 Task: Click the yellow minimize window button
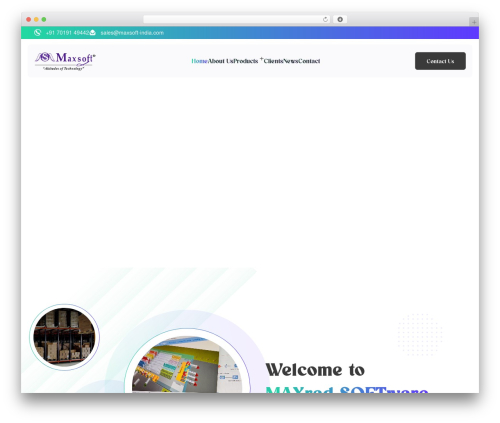36,19
